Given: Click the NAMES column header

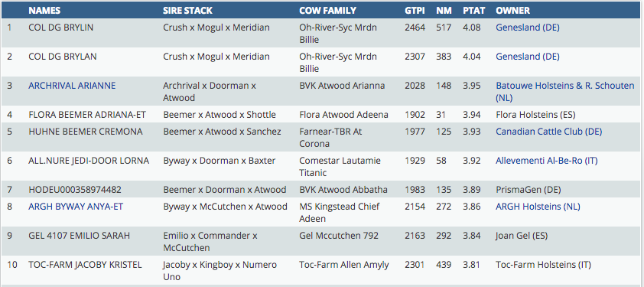Looking at the screenshot, I should [44, 11].
